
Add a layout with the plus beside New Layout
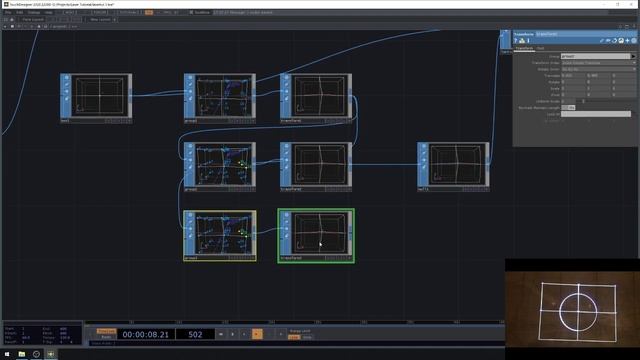pos(114,19)
